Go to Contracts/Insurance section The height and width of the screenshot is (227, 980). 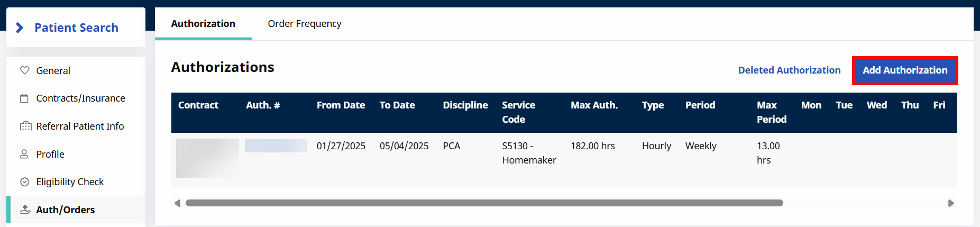pyautogui.click(x=80, y=98)
